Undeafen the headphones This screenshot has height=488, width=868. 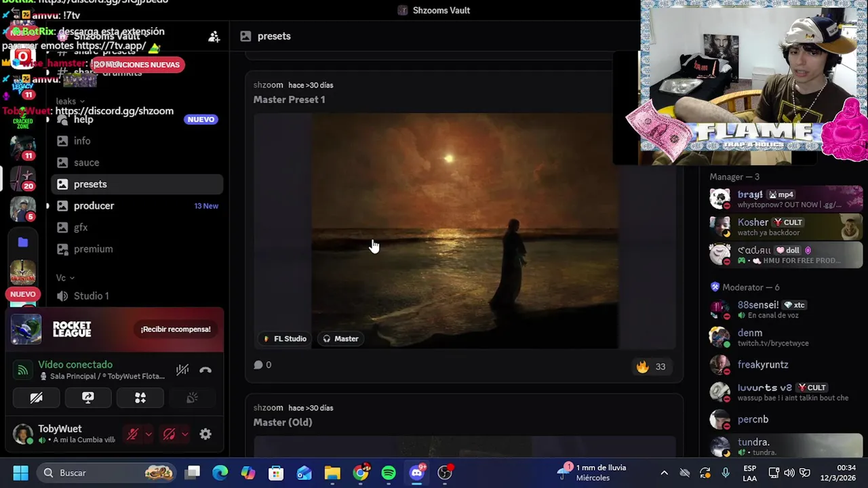coord(170,434)
